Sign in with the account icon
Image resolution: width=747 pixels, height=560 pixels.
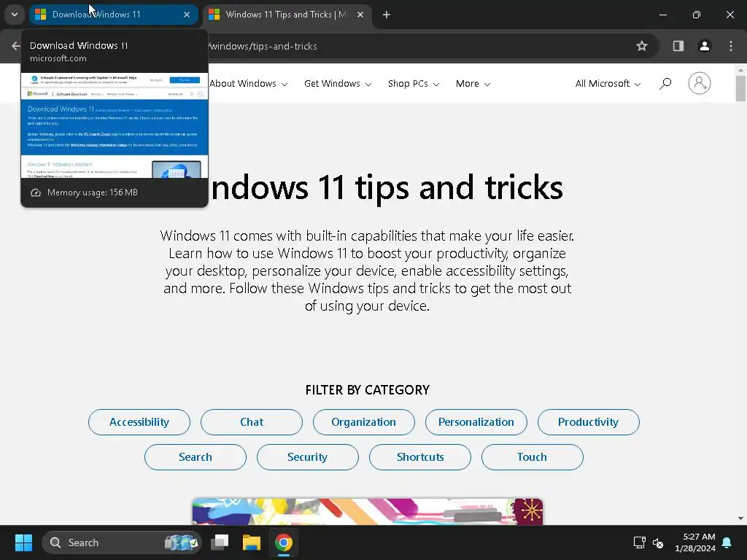click(700, 83)
